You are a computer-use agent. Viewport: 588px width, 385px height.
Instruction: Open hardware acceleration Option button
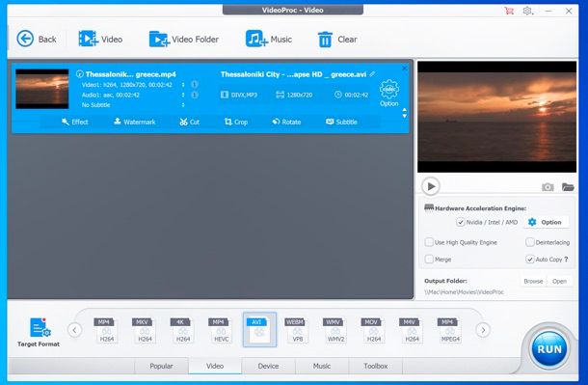click(x=546, y=222)
